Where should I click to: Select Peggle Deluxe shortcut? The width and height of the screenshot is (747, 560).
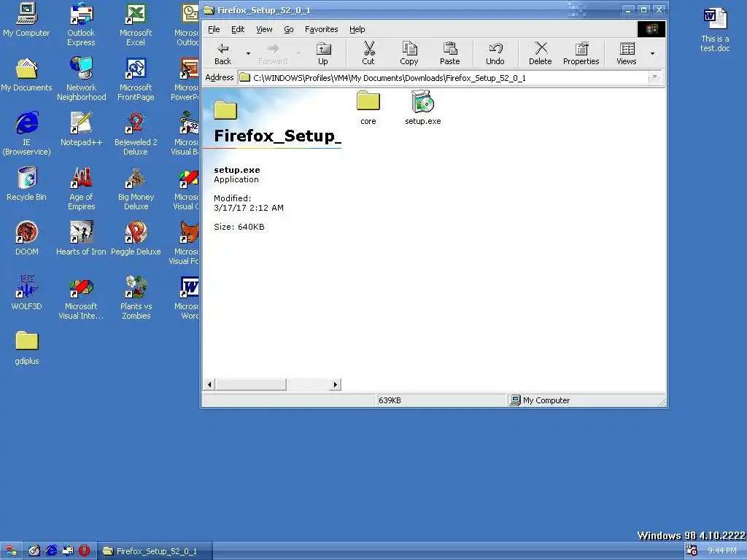pos(136,238)
